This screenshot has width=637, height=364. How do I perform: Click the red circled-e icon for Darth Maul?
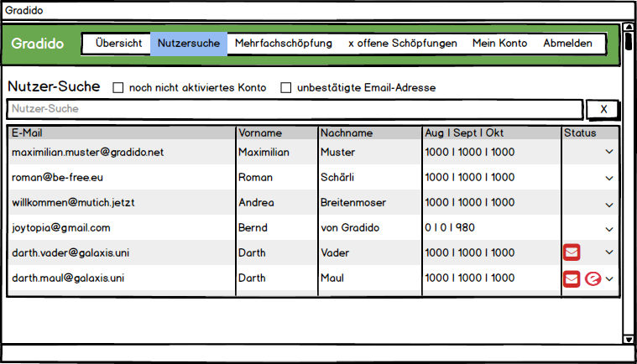tap(593, 278)
